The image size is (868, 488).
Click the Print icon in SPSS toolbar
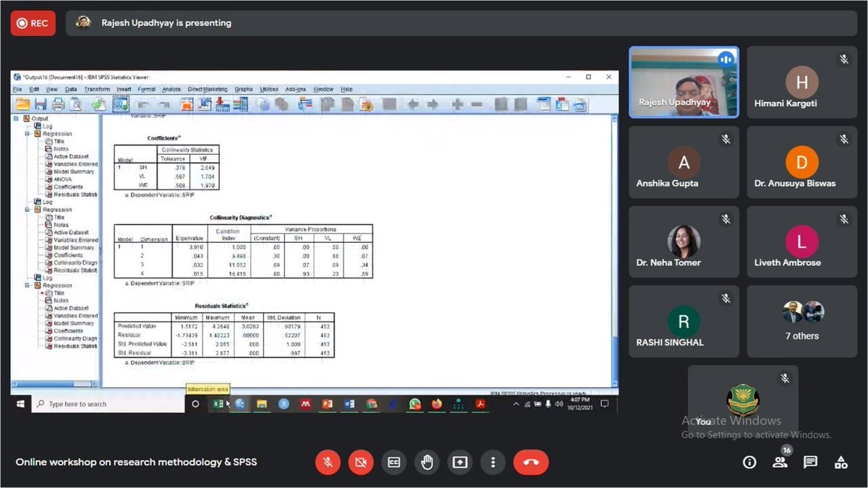pos(58,105)
